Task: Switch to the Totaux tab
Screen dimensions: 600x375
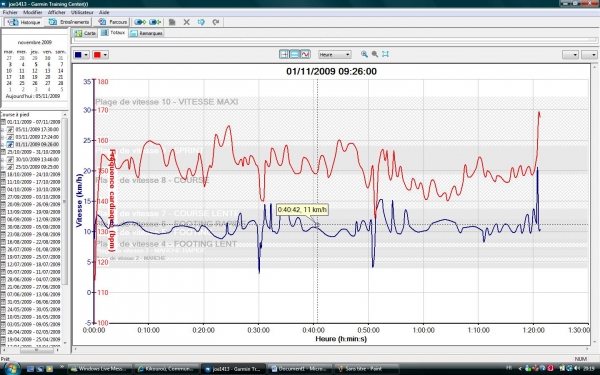Action: click(113, 33)
